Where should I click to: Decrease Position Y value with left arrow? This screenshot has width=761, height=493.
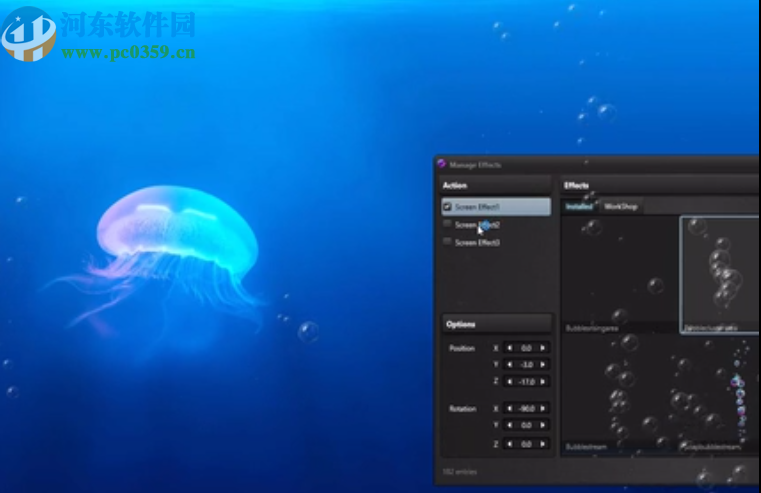(x=510, y=364)
